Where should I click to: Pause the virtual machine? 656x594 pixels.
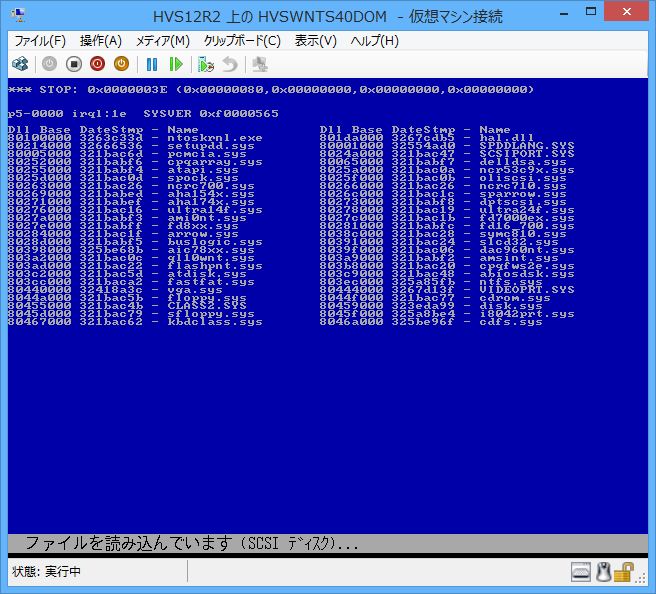click(152, 64)
